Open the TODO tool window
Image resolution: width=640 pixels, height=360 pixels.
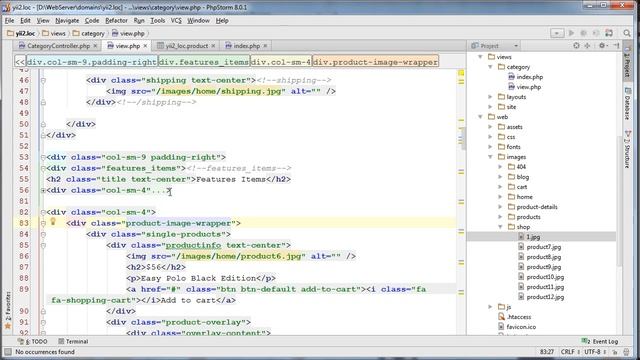click(33, 341)
